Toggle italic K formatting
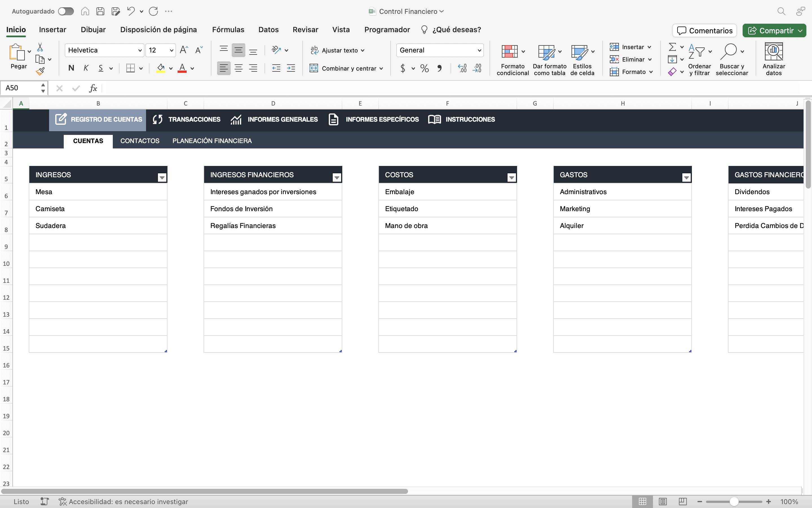 pyautogui.click(x=86, y=68)
